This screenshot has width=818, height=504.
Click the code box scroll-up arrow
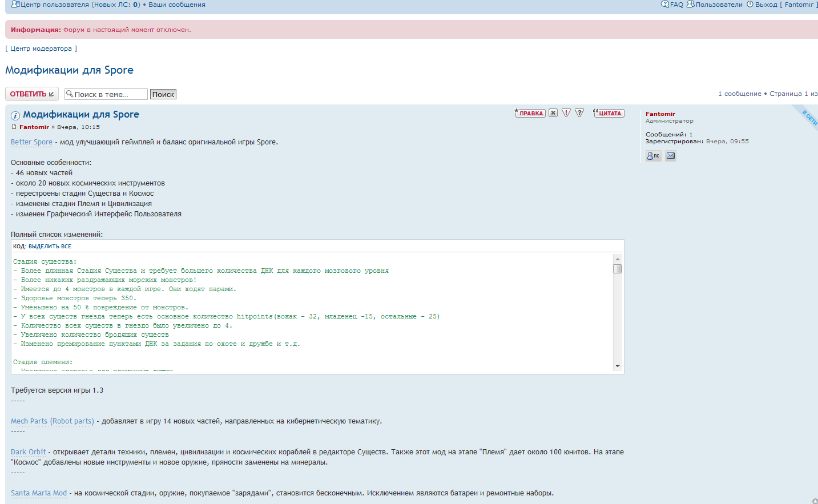[x=618, y=259]
